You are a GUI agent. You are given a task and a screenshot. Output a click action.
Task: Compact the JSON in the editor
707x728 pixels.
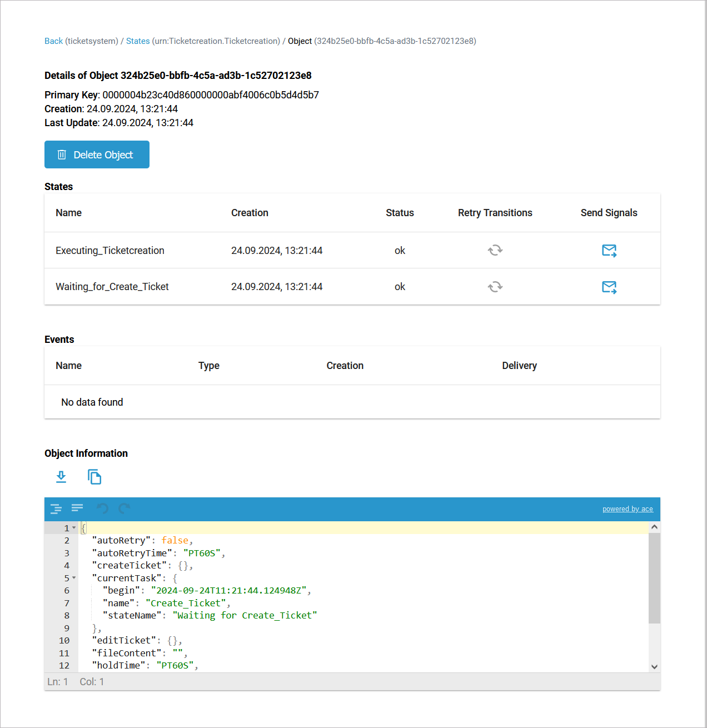pos(77,508)
